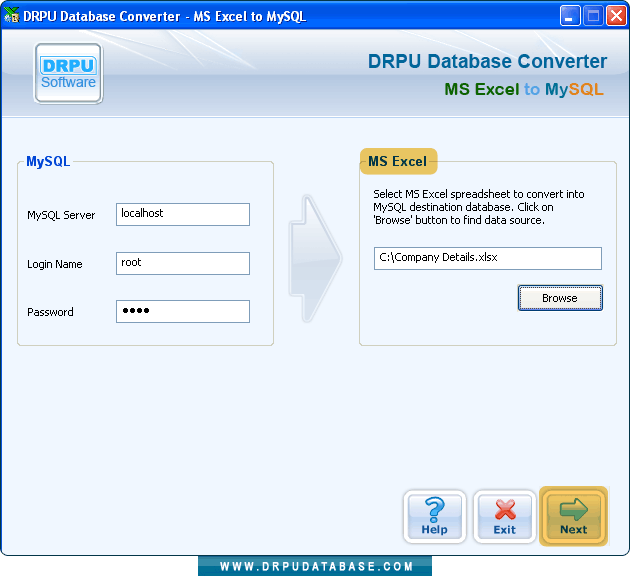Click the MySQL Server label
Image resolution: width=630 pixels, height=576 pixels.
pyautogui.click(x=61, y=215)
